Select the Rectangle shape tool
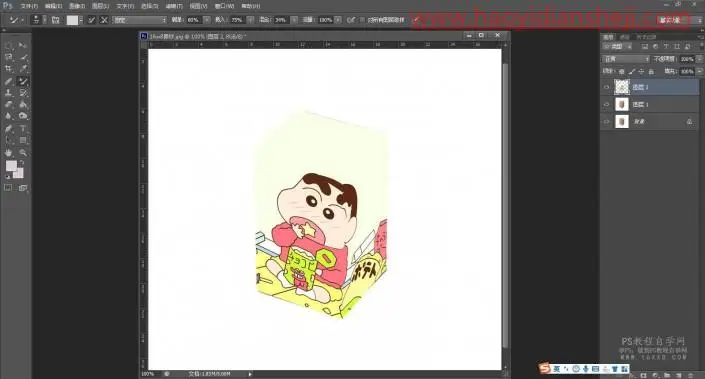Screen dimensions: 705x379 pyautogui.click(x=23, y=140)
